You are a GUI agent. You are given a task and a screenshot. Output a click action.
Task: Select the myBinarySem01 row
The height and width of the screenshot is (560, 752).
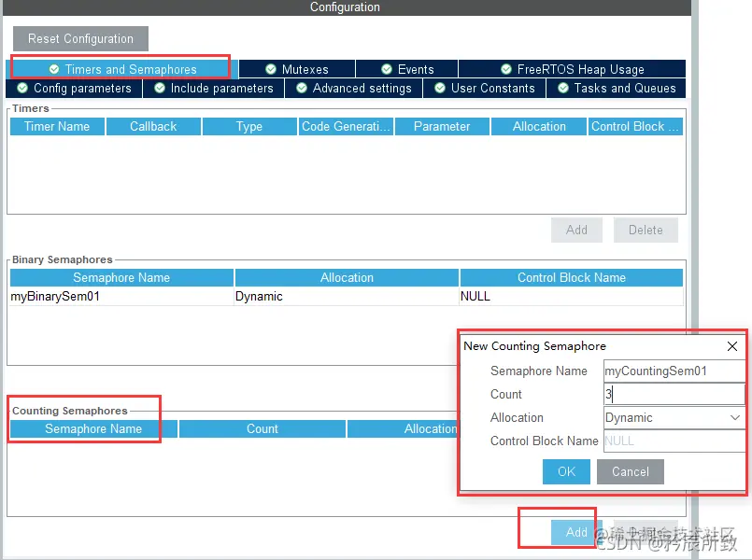pos(347,297)
